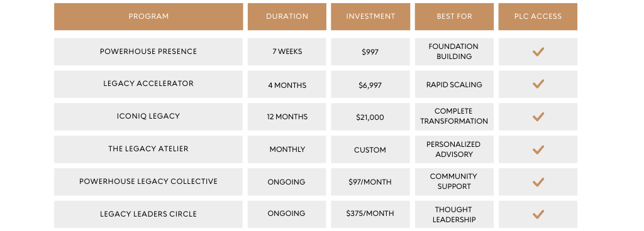
Task: Click the POWERHOUSE LEGACY COLLECTIVE cell
Action: tap(148, 182)
